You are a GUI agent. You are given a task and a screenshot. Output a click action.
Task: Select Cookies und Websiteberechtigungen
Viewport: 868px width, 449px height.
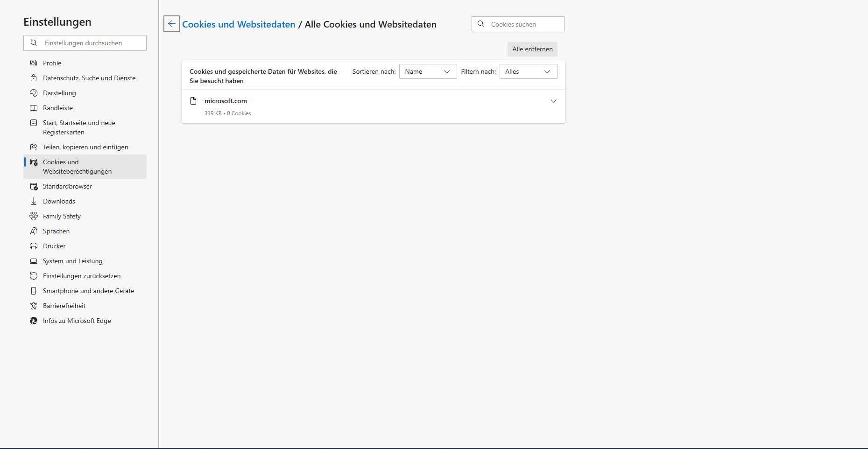pyautogui.click(x=85, y=167)
